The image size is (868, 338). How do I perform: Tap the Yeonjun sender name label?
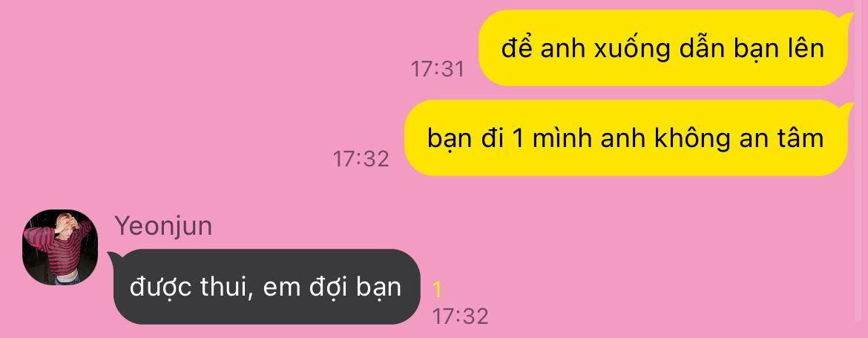163,226
